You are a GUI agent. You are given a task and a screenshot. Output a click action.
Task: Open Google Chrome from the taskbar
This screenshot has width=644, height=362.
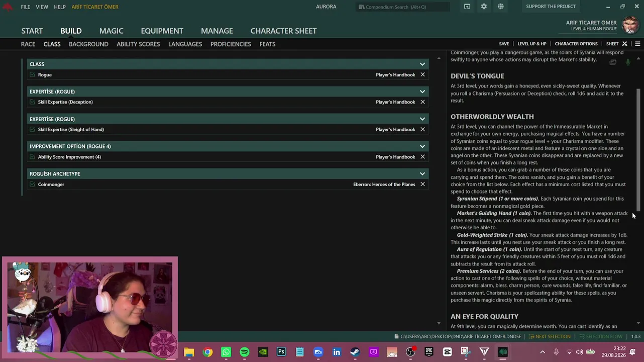[207, 352]
